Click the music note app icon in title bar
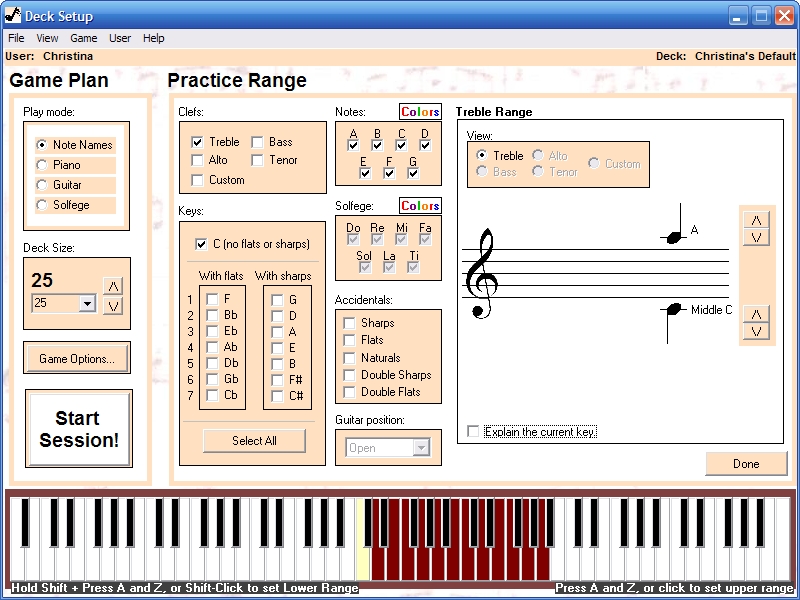This screenshot has height=600, width=800. pyautogui.click(x=13, y=16)
